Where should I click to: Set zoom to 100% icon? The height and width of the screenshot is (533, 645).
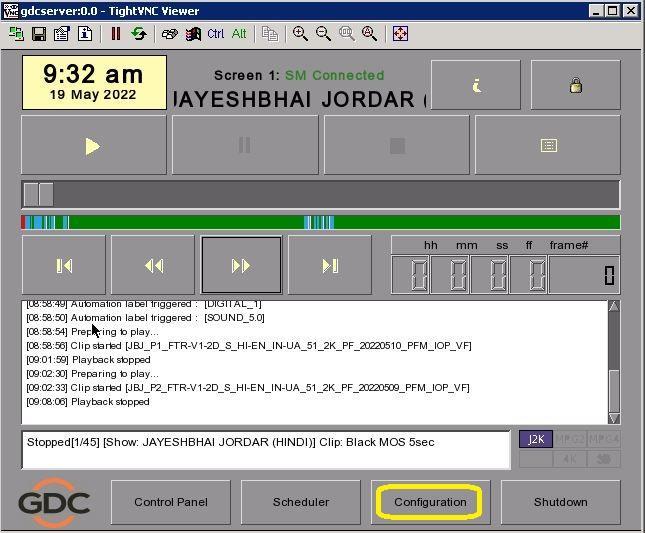click(346, 34)
